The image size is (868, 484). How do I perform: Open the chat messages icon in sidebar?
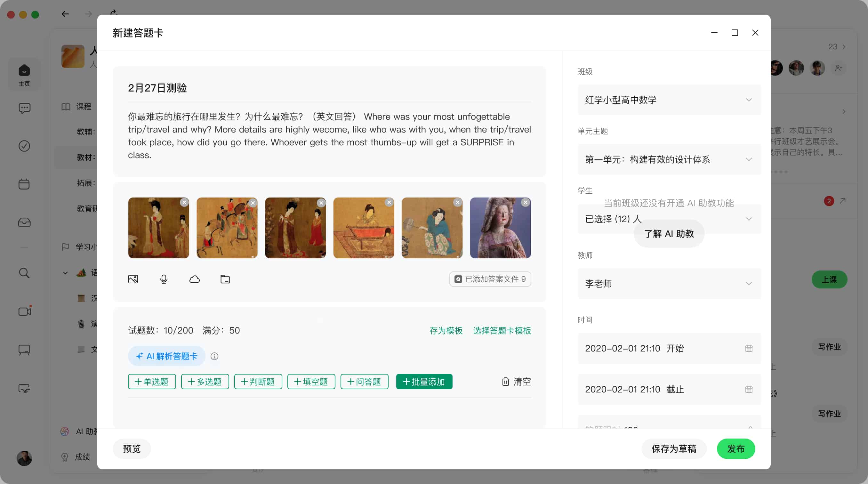24,108
